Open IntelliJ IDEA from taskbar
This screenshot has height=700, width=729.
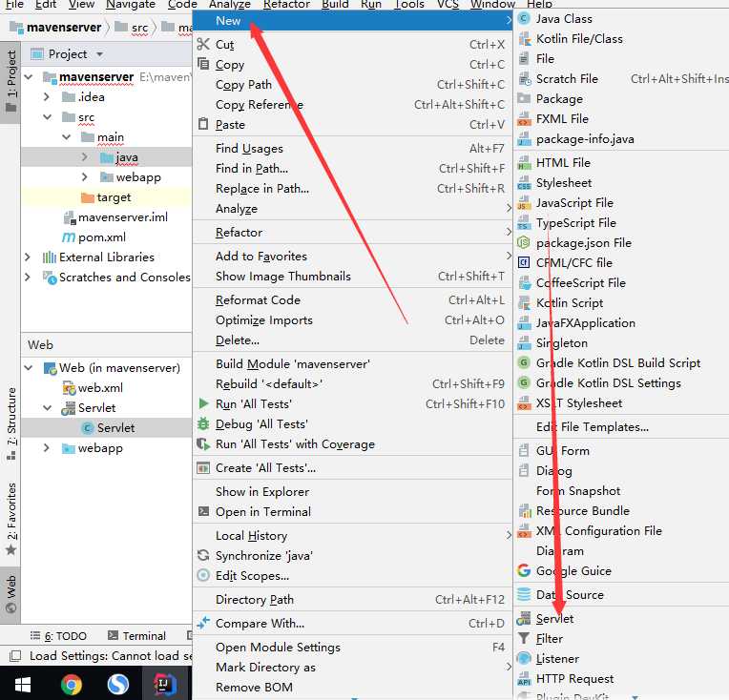(x=165, y=684)
